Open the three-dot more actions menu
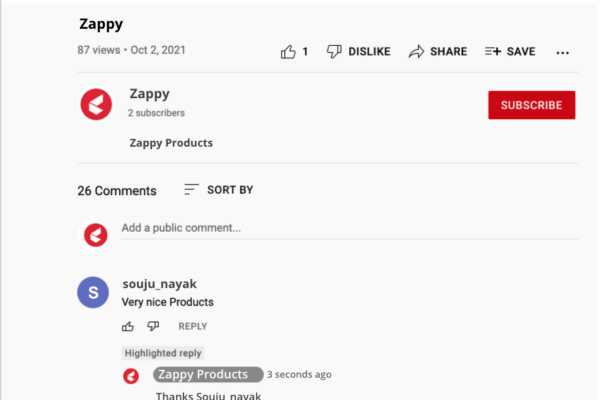Screen dimensions: 600x400 (562, 53)
